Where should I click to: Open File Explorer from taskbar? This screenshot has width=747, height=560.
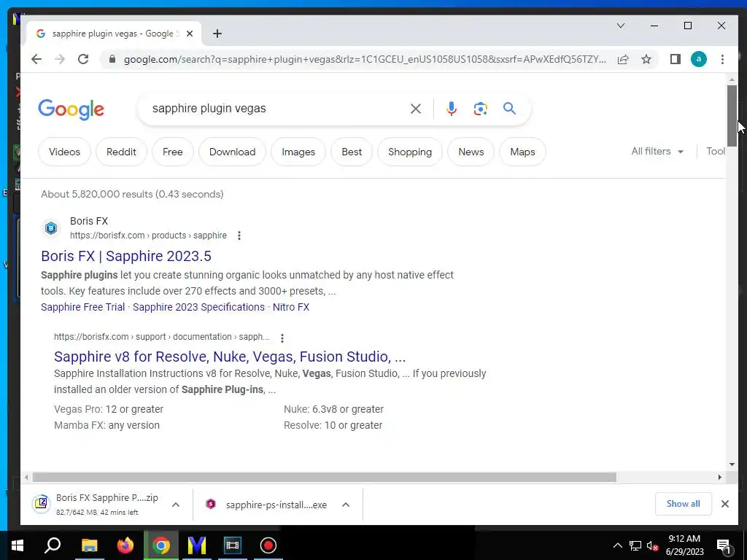coord(89,545)
